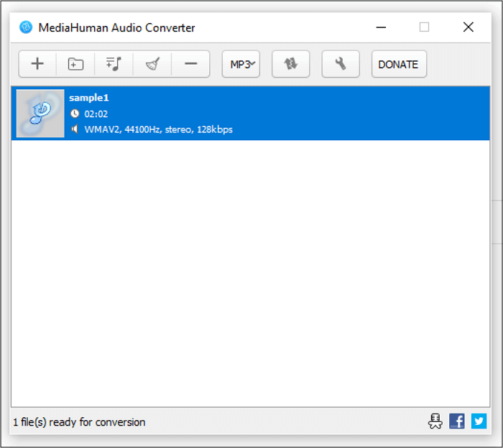
Task: Open the Twitter link icon
Action: 479,421
